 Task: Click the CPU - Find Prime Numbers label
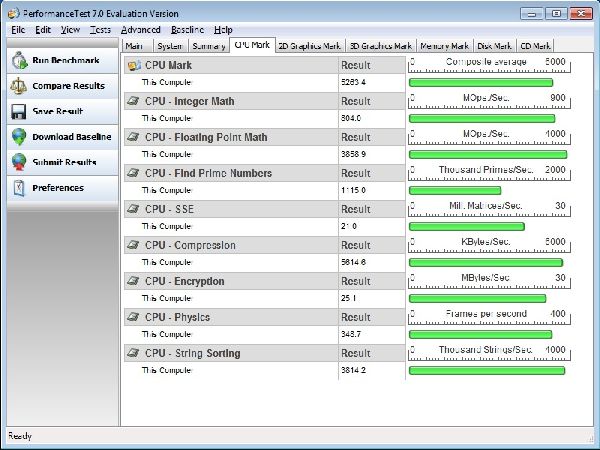pos(208,173)
